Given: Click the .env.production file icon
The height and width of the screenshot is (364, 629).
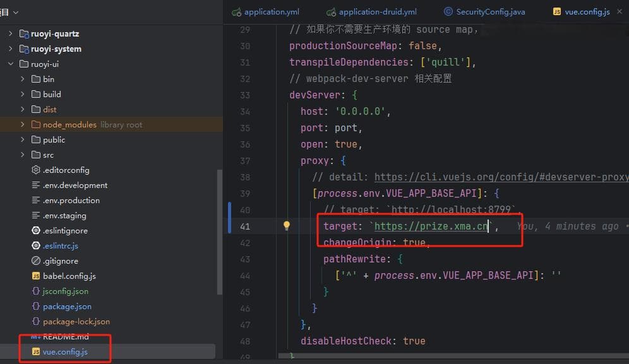Looking at the screenshot, I should [x=36, y=200].
